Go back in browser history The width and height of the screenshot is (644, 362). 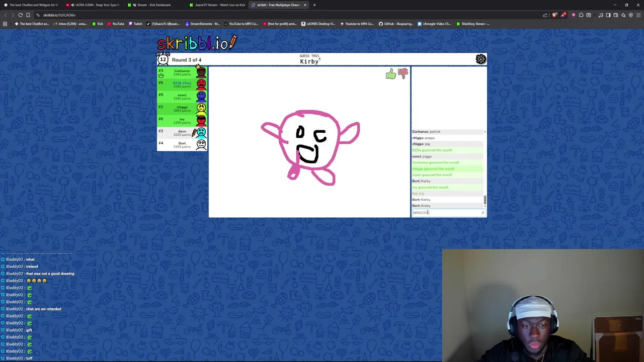(x=6, y=15)
